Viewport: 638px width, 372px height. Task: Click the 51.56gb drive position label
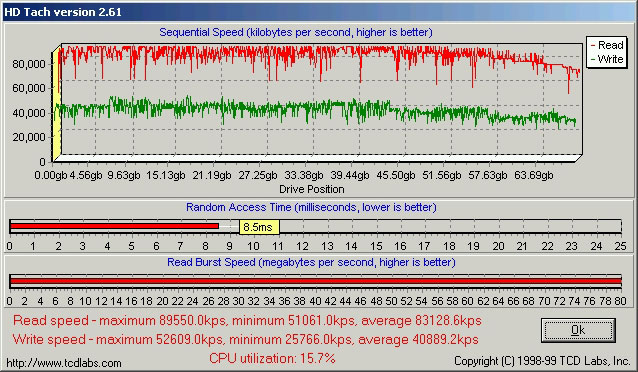click(441, 175)
